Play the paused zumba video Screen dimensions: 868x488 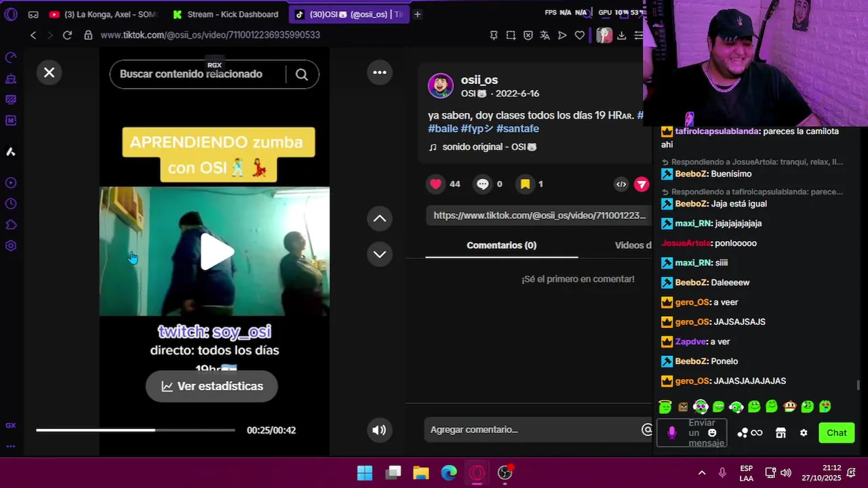click(216, 252)
